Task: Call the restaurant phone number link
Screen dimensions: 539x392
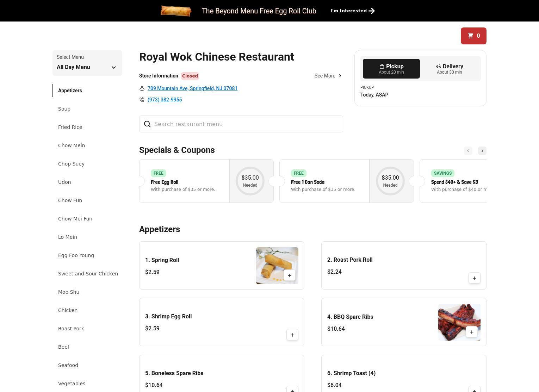Action: (x=165, y=100)
